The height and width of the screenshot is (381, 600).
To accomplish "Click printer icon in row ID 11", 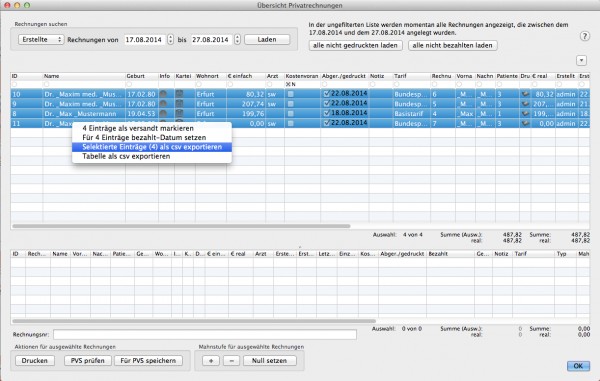I will tap(525, 124).
